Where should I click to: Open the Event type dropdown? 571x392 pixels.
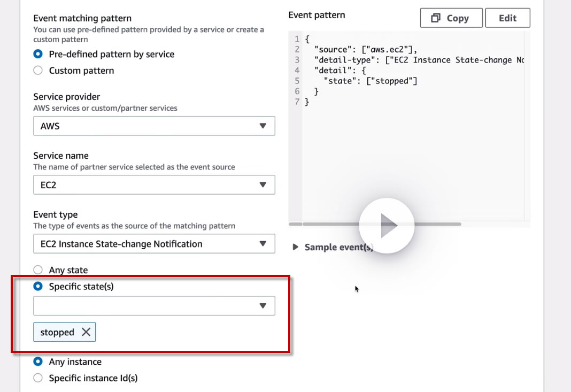(154, 244)
